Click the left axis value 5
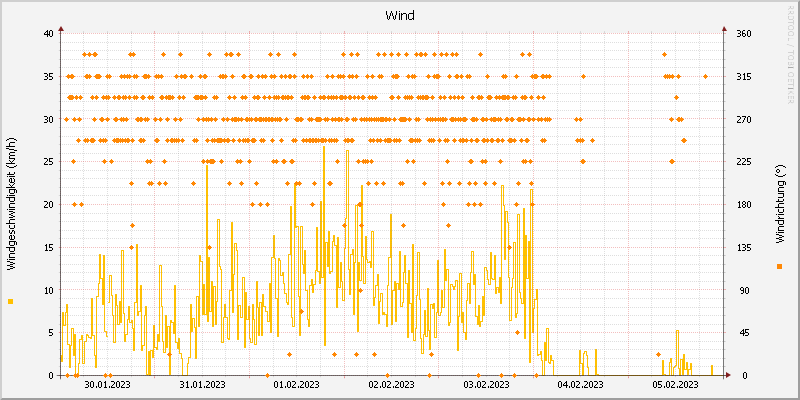 tap(51, 333)
